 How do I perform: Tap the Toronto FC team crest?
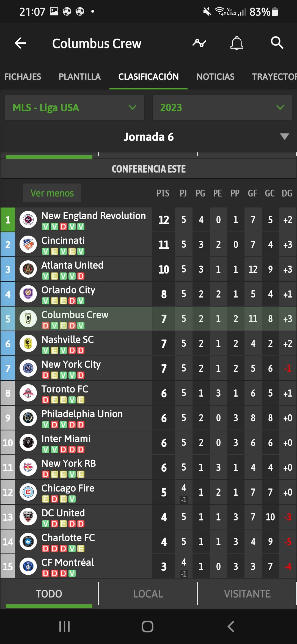tap(28, 393)
